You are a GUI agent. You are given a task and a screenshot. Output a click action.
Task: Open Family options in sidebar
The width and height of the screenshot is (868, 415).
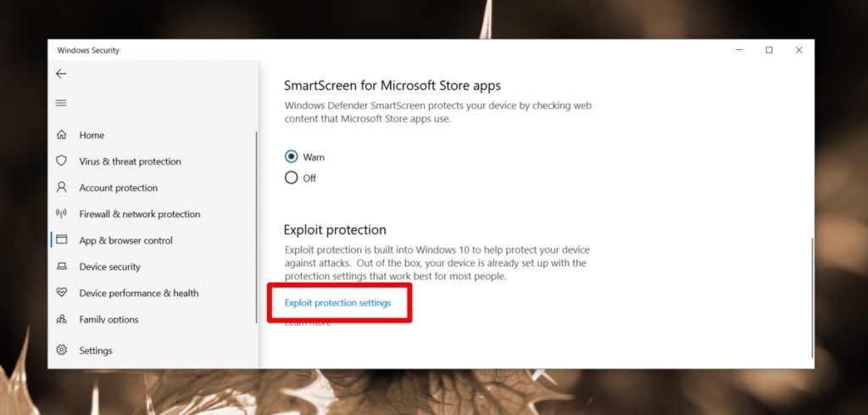(x=108, y=319)
